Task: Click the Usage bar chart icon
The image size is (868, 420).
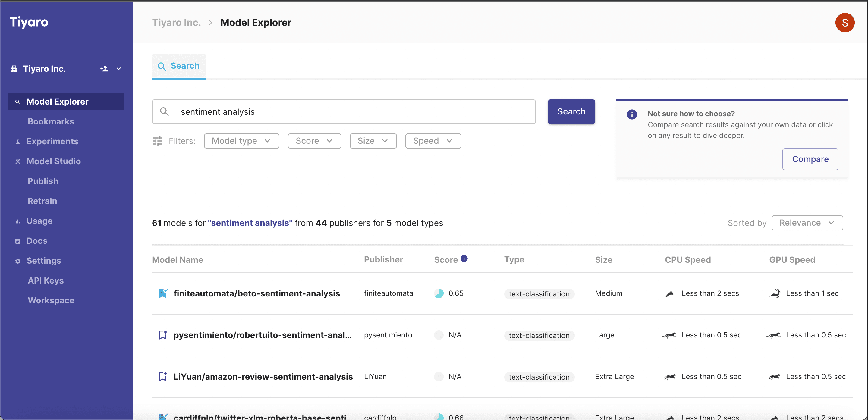Action: click(x=17, y=221)
